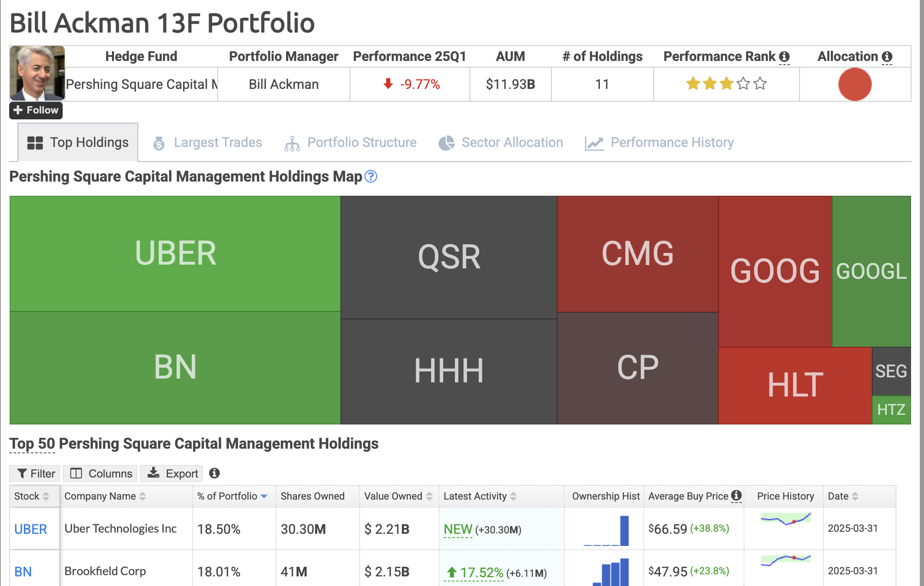
Task: Click the 17.52% activity for Brookfield
Action: [x=475, y=573]
